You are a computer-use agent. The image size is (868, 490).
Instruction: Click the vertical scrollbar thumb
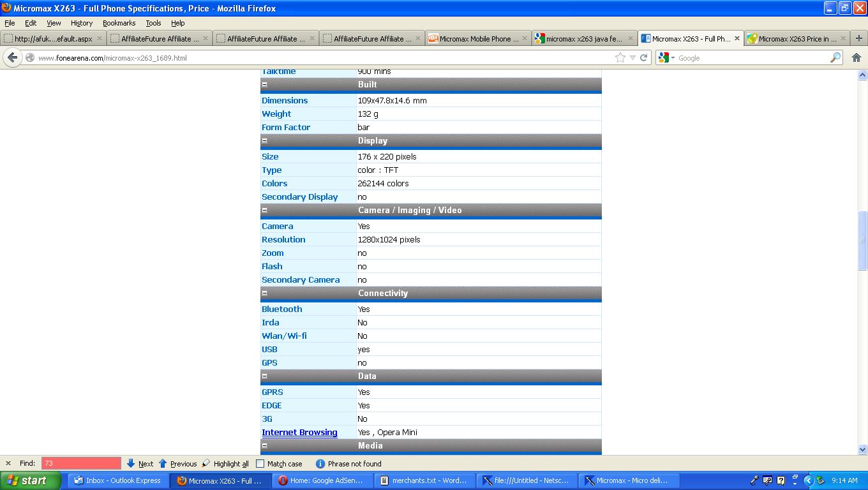tap(862, 241)
